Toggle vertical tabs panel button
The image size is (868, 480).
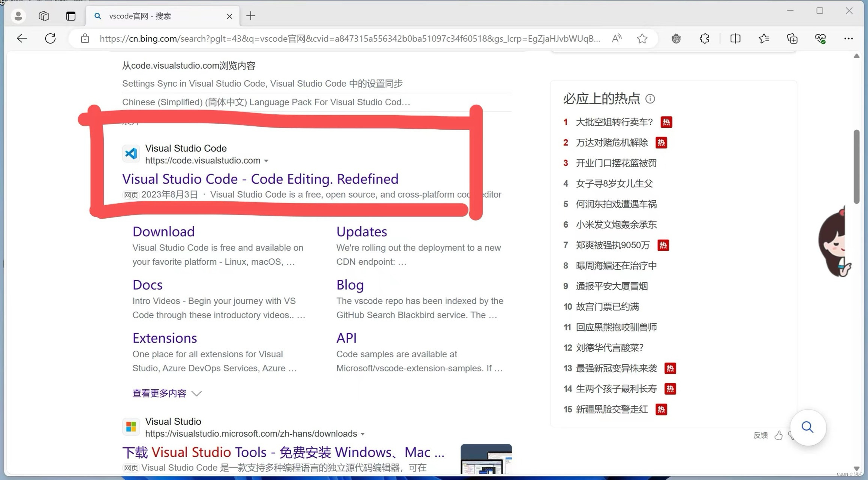pyautogui.click(x=71, y=16)
